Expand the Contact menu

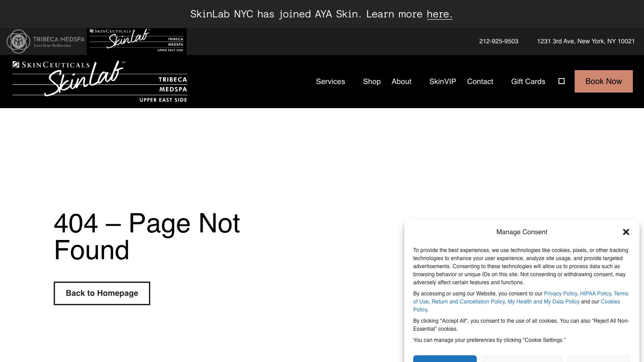[x=480, y=81]
